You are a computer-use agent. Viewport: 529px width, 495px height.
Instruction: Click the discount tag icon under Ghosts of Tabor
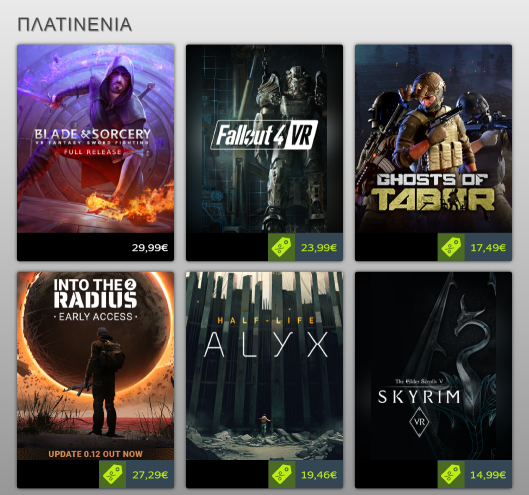451,247
